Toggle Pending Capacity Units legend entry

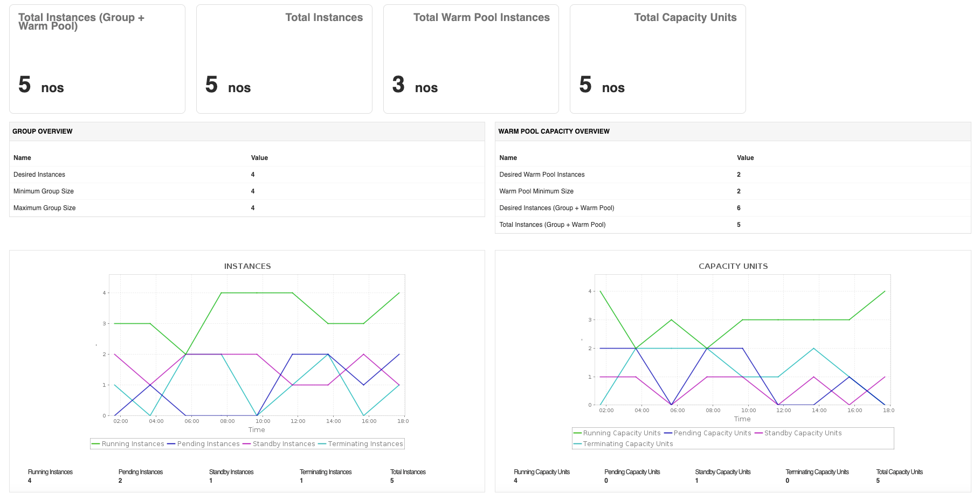pos(707,433)
